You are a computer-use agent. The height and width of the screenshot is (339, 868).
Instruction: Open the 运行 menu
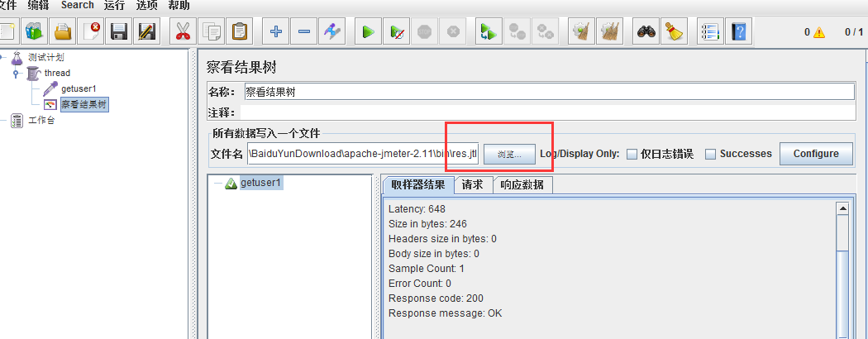pyautogui.click(x=114, y=5)
